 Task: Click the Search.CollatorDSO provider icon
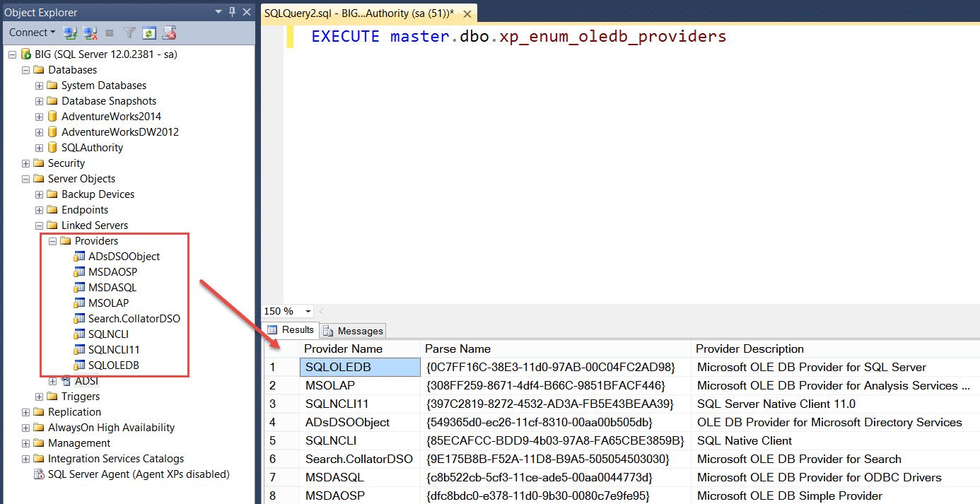coord(79,319)
